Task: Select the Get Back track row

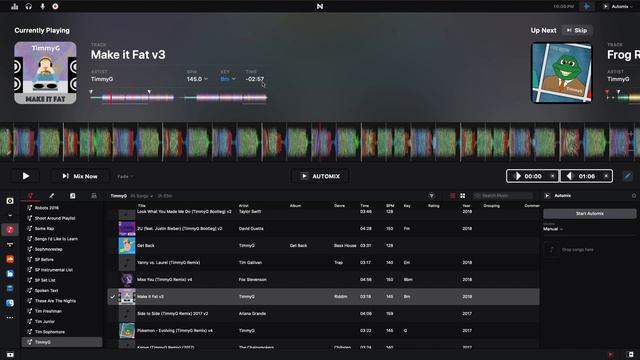Action: tap(323, 246)
